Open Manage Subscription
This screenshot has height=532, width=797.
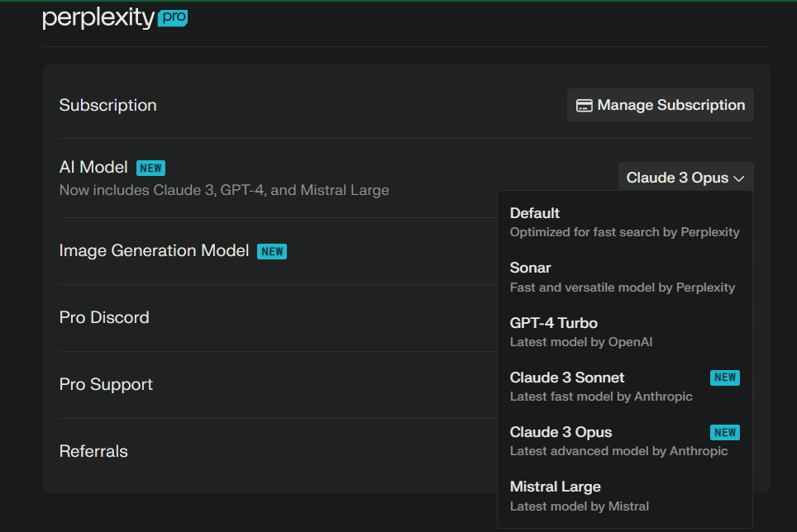660,105
